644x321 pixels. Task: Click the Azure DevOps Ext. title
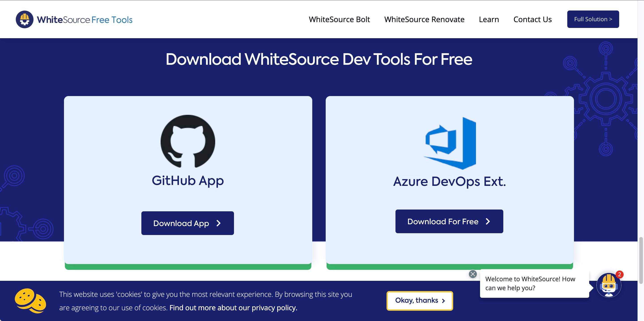[x=449, y=181]
